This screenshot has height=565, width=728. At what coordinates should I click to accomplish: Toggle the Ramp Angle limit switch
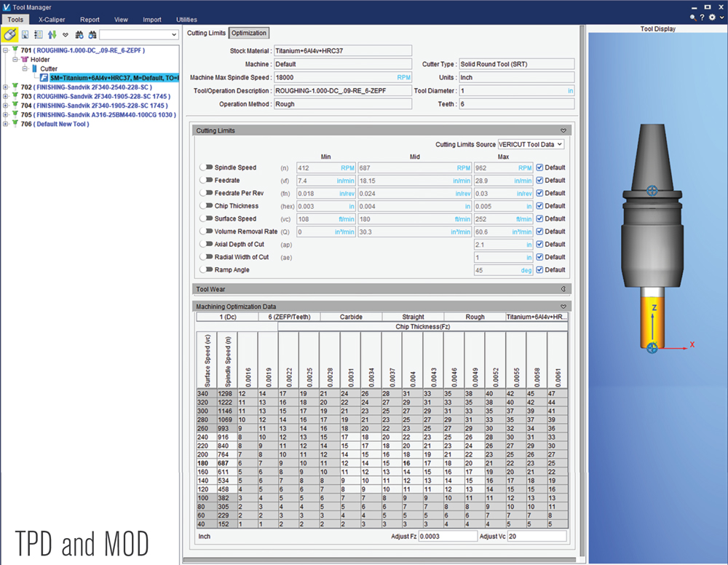coord(206,269)
